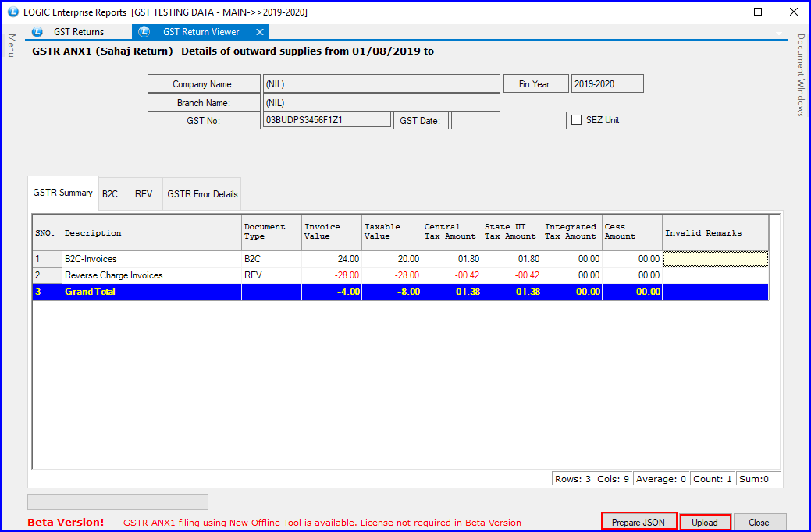Click the Description column header
The height and width of the screenshot is (532, 811).
tap(151, 233)
